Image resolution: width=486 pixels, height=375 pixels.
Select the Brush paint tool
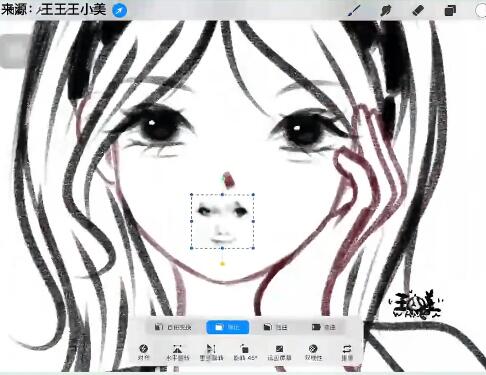(x=354, y=10)
